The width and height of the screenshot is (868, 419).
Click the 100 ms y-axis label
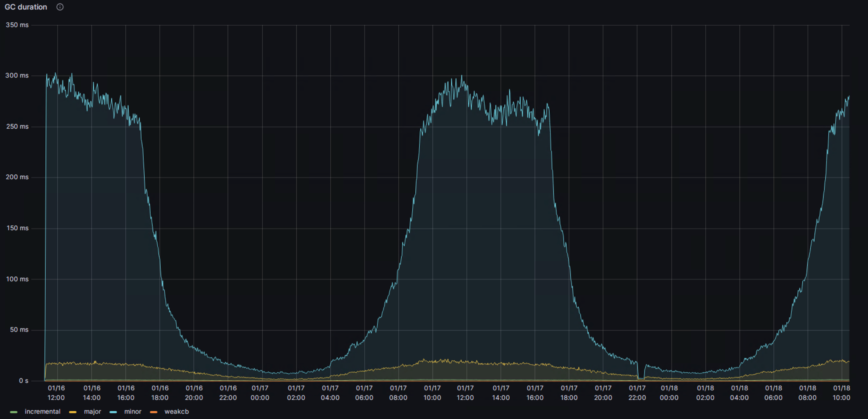17,279
